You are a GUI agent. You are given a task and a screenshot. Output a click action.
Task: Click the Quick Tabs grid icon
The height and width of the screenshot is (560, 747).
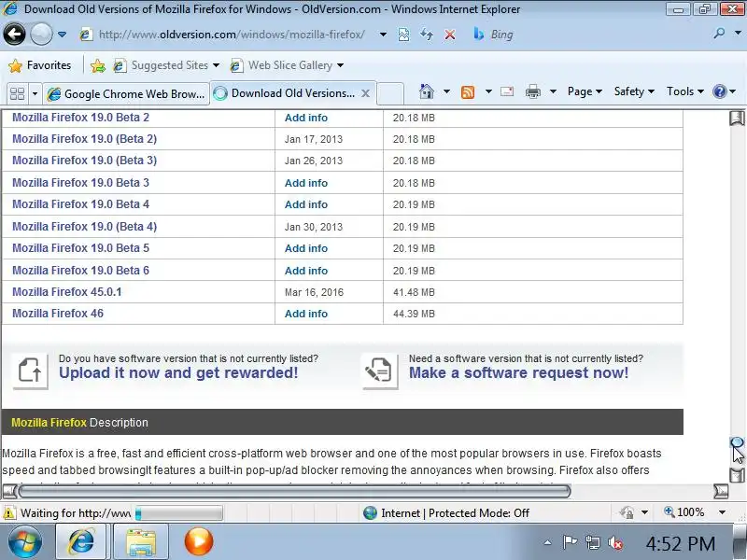coord(17,93)
